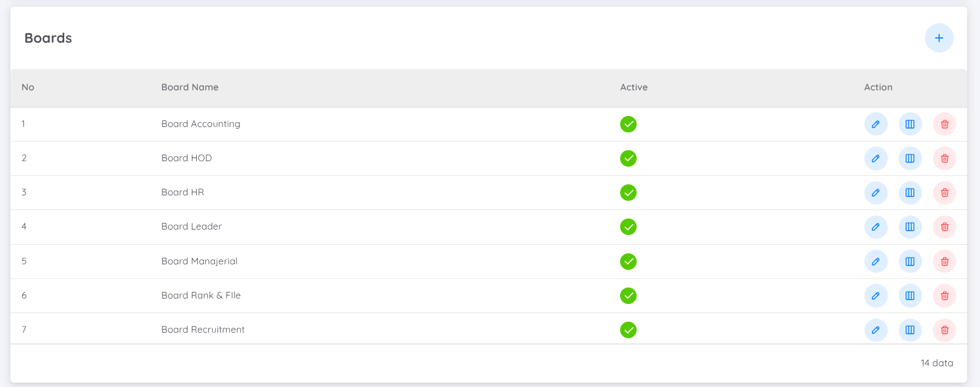The image size is (980, 387).
Task: Open columns icon for Board Manajerial
Action: click(x=910, y=262)
